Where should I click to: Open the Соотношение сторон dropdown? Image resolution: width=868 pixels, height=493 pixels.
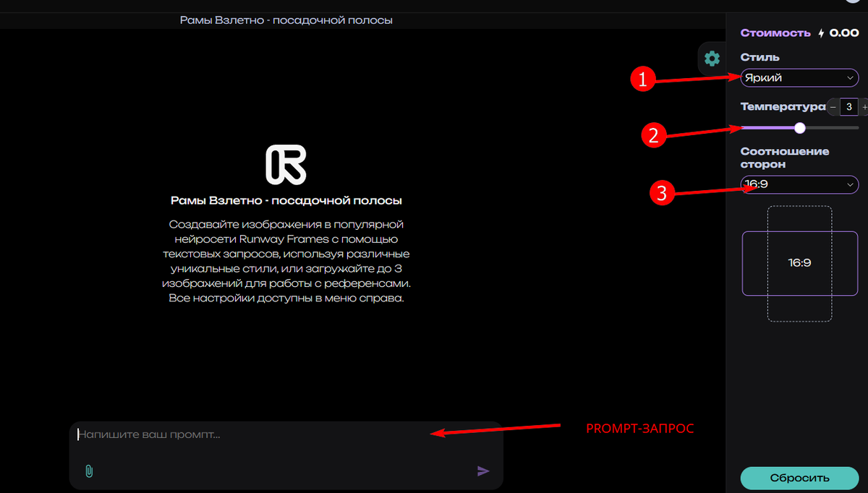point(799,184)
